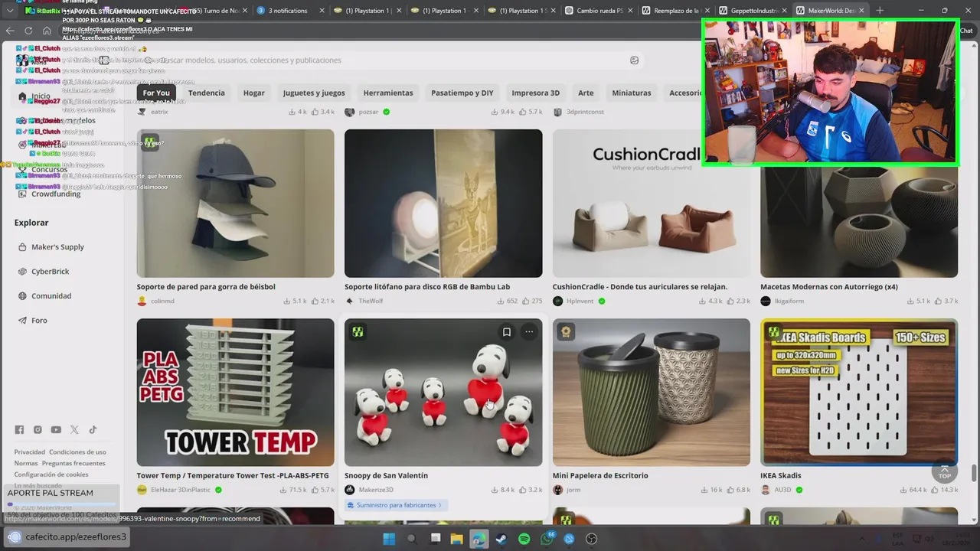This screenshot has height=551, width=980.
Task: Select the For You category tab
Action: coord(156,93)
